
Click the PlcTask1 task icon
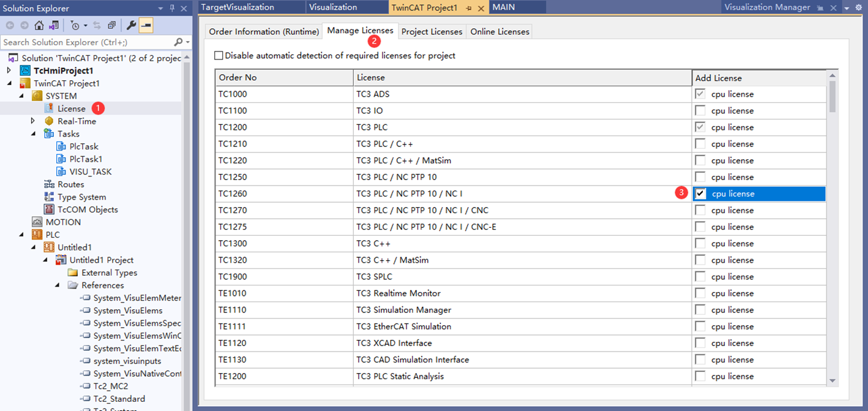61,159
